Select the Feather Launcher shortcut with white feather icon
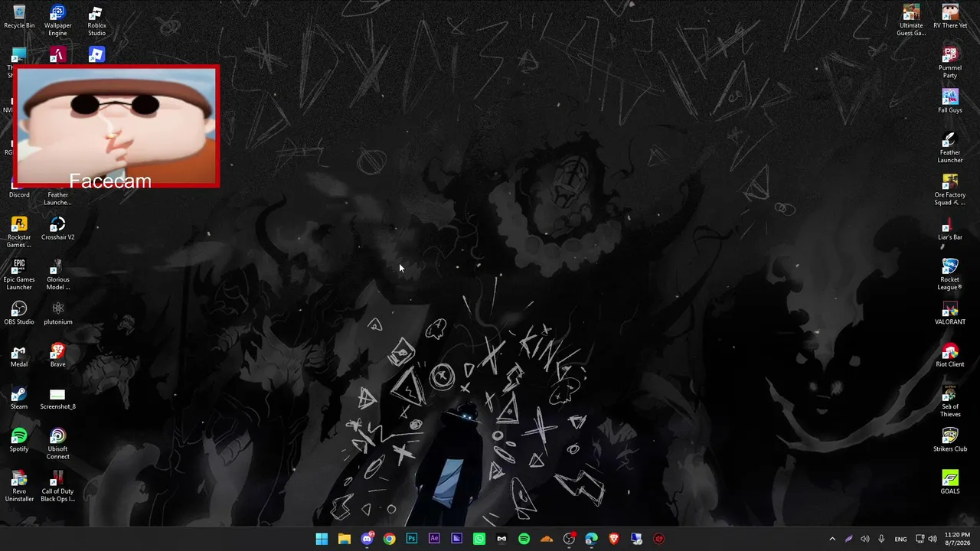 (950, 148)
